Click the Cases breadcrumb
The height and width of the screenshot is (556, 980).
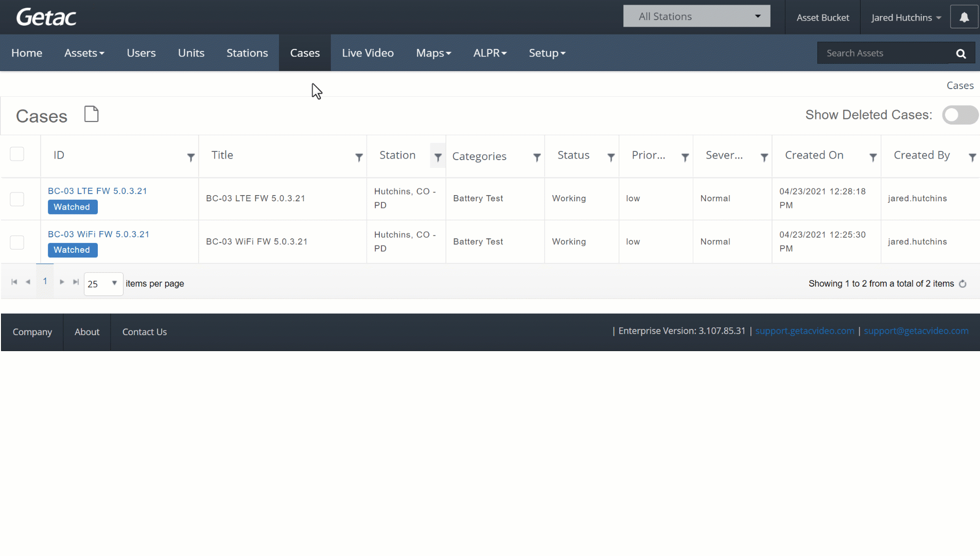pyautogui.click(x=960, y=85)
